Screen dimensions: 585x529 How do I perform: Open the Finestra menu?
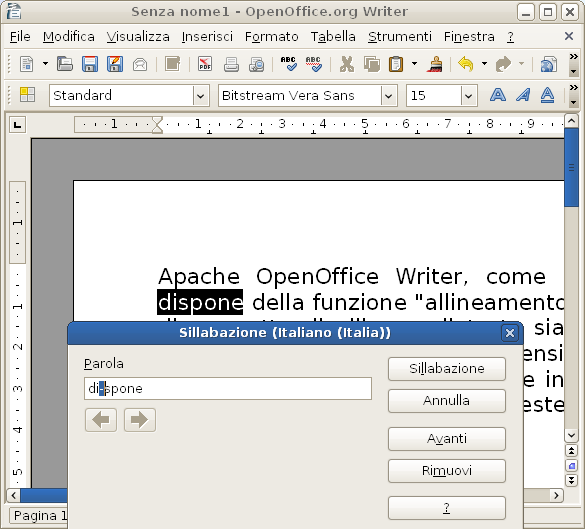pos(469,37)
